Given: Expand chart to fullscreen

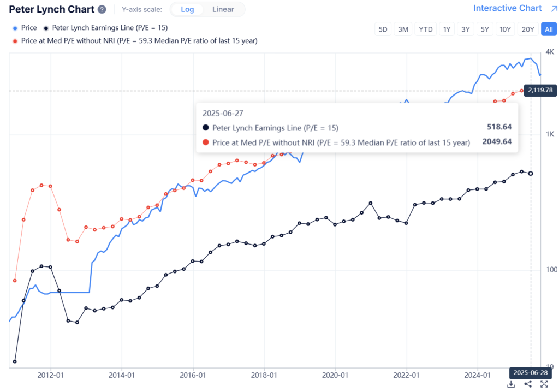Looking at the screenshot, I should click(x=544, y=384).
